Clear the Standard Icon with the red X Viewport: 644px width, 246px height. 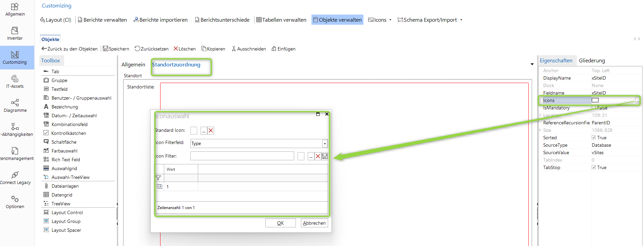point(211,131)
